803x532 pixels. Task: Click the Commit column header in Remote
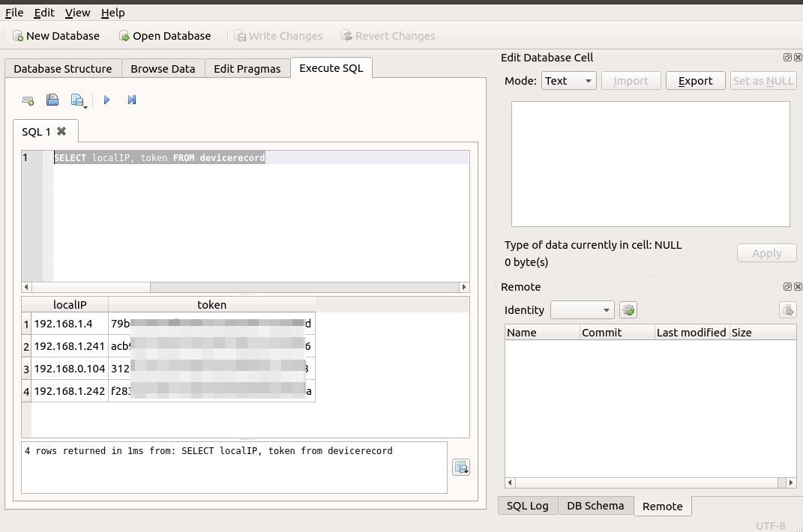[617, 332]
